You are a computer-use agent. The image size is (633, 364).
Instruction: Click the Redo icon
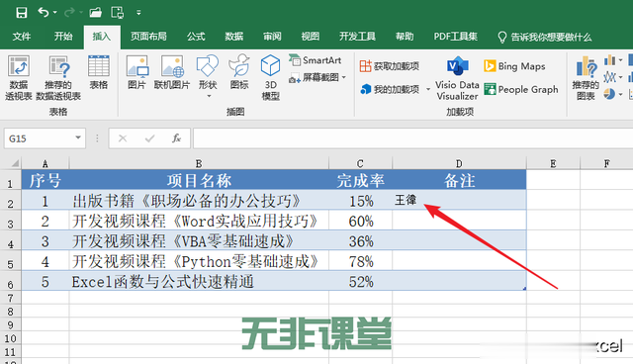[69, 13]
